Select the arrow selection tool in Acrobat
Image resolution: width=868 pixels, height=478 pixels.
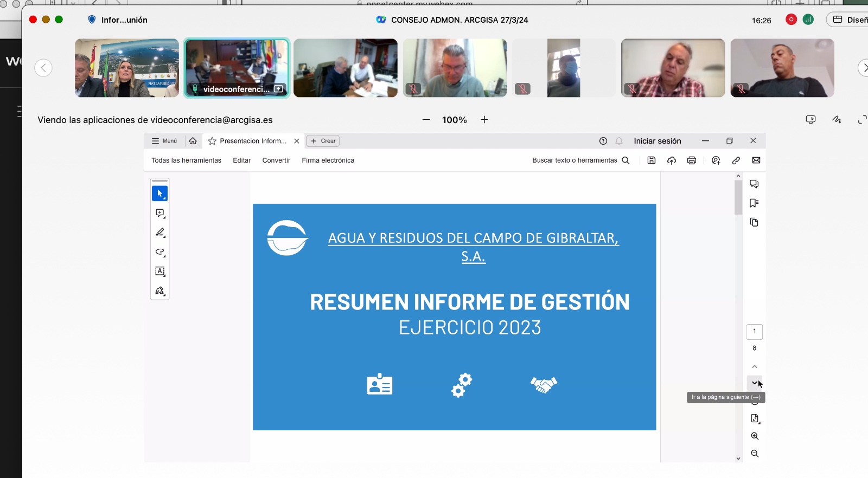pyautogui.click(x=159, y=193)
